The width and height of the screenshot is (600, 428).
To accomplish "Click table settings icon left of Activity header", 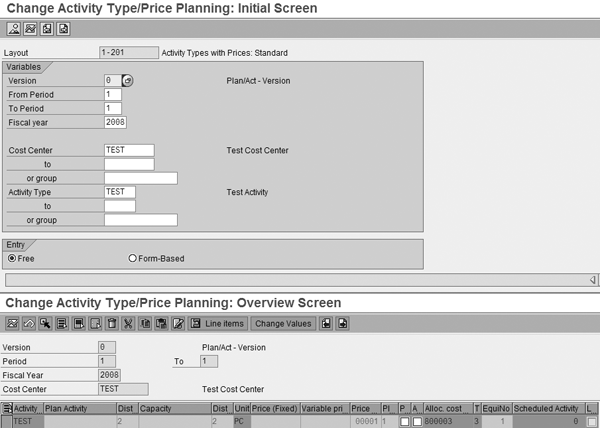I will 7,408.
